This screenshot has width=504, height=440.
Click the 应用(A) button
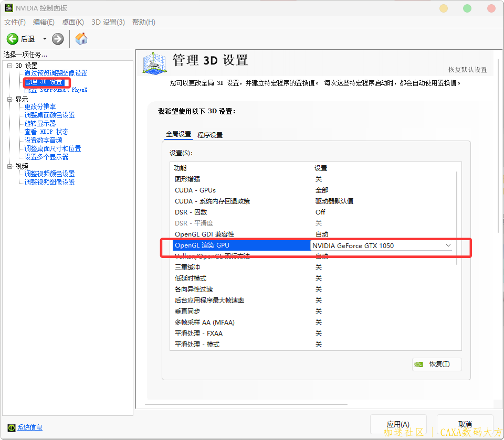[397, 424]
